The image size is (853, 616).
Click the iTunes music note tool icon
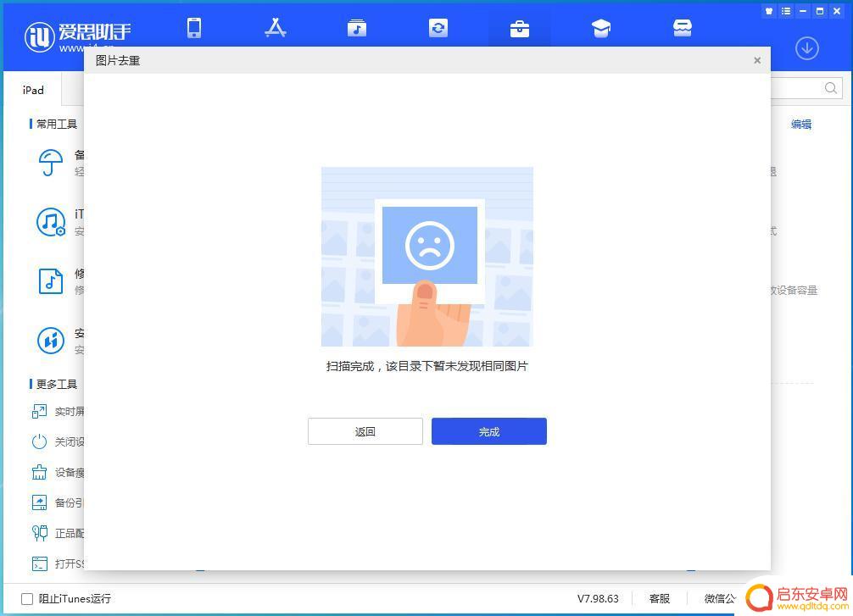coord(51,222)
